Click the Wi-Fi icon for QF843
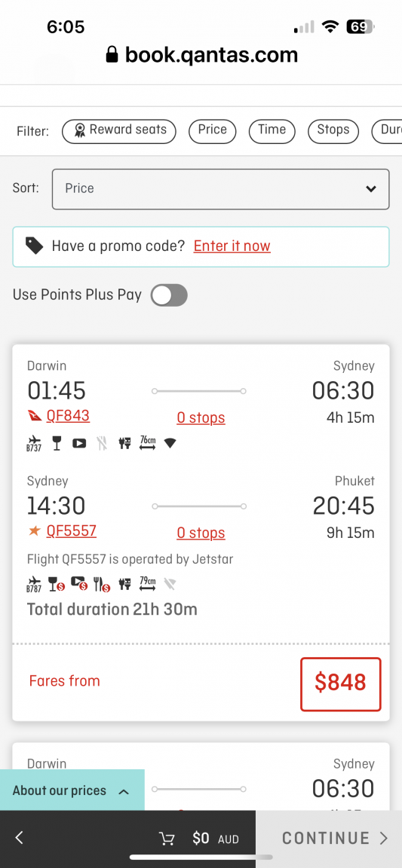This screenshot has width=402, height=868. click(170, 443)
